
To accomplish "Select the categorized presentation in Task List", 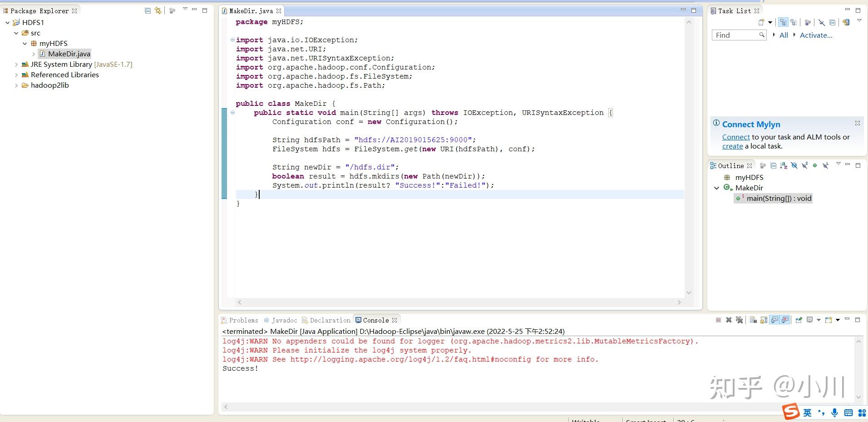I will pos(784,22).
